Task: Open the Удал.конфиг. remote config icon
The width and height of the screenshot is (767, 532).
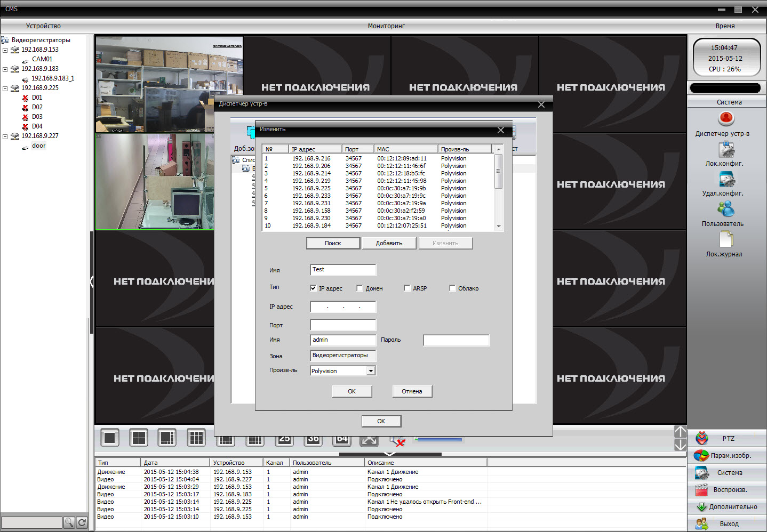Action: tap(726, 179)
